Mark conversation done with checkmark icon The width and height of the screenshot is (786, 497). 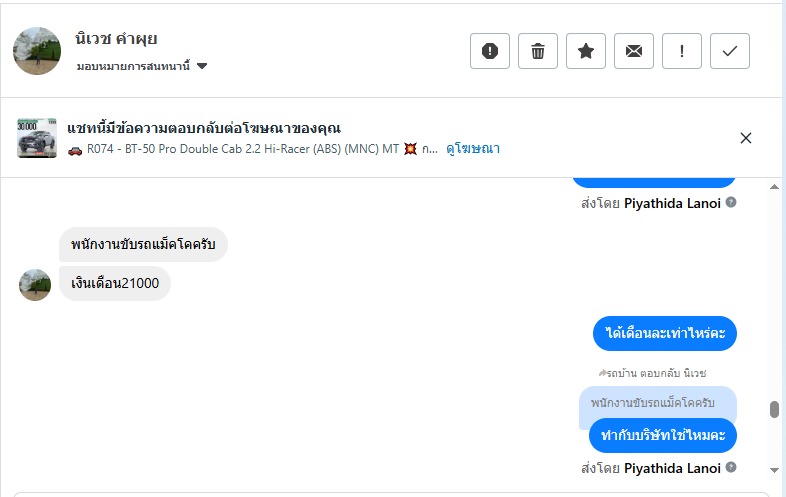pyautogui.click(x=730, y=51)
